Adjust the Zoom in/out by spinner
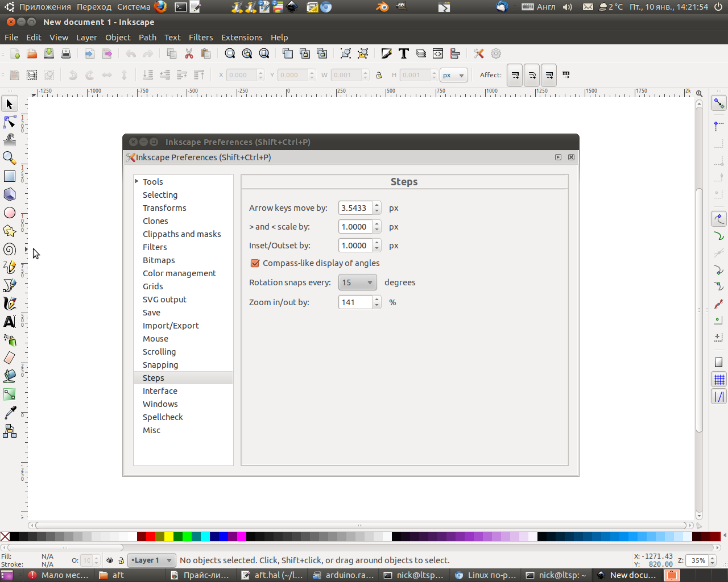 (377, 302)
